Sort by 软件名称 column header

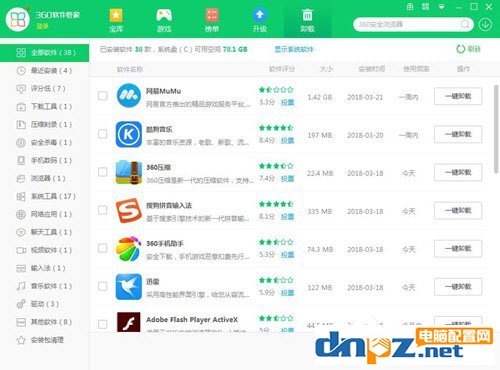[x=130, y=69]
